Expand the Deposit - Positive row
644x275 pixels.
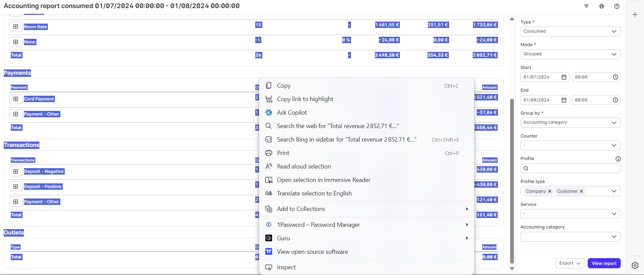click(16, 186)
